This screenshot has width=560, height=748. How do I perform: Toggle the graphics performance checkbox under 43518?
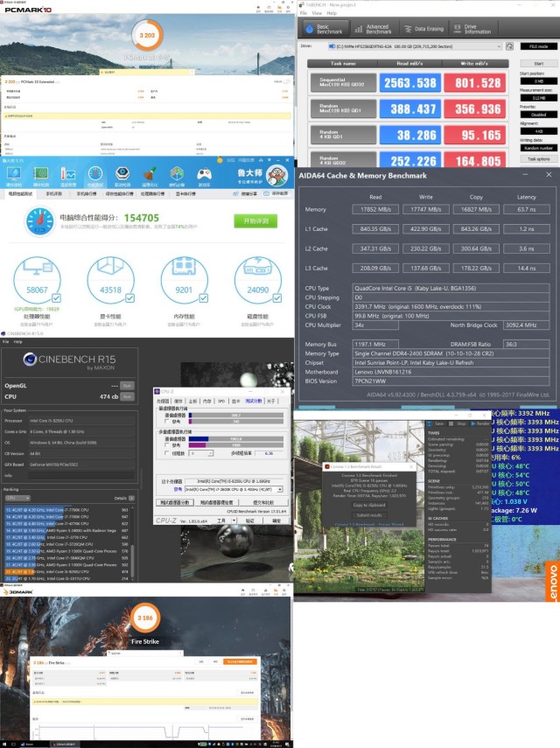(129, 298)
